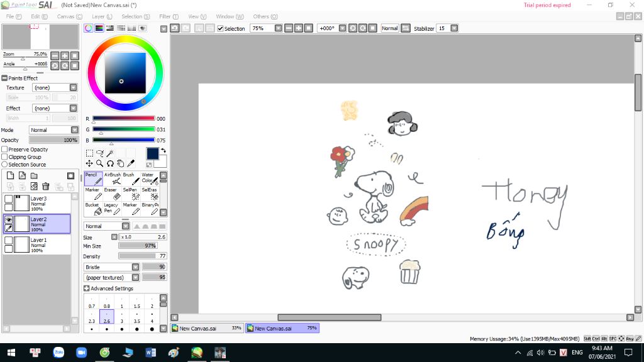This screenshot has height=362, width=644.
Task: Activate the eyedropper color picker
Action: coord(131,163)
